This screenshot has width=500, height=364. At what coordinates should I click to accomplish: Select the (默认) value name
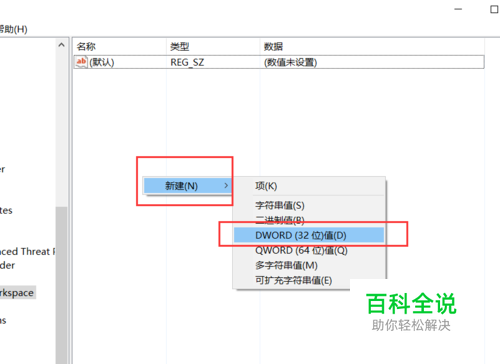coord(102,62)
